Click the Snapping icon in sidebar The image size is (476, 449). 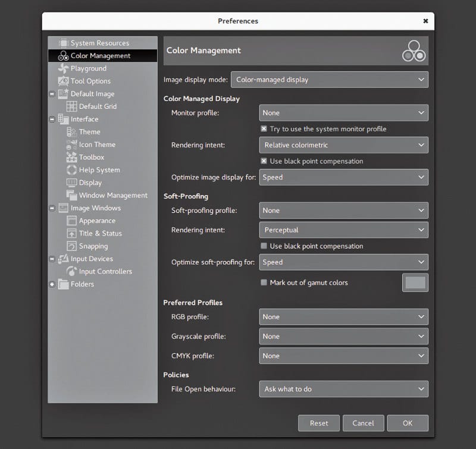[71, 246]
